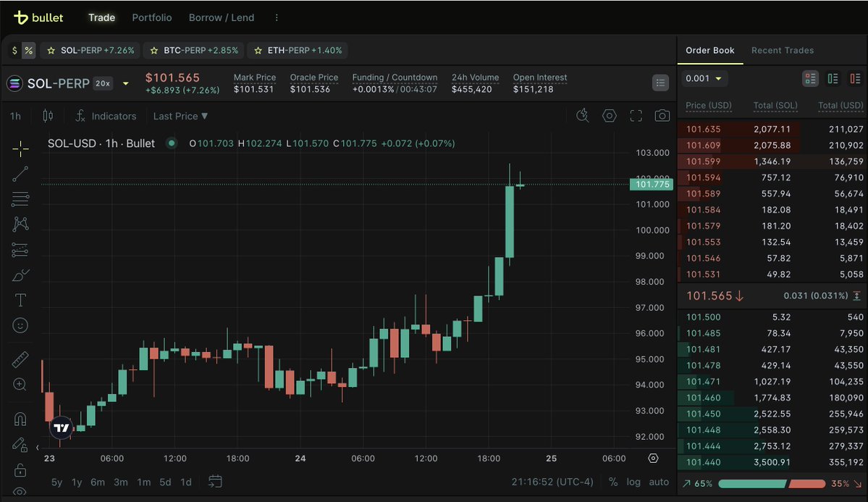Open the forecasting and measurement tools
The height and width of the screenshot is (502, 868).
[x=20, y=251]
